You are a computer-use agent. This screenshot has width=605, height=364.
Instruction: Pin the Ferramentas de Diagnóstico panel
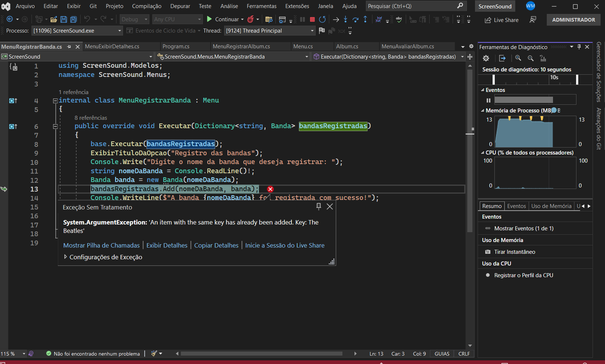click(x=579, y=47)
